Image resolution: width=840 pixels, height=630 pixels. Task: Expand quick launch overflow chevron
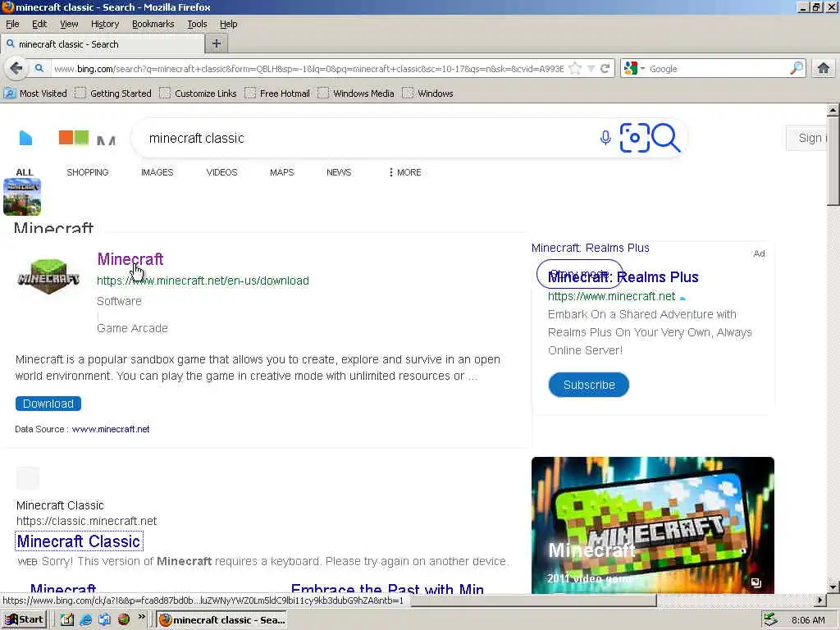click(141, 617)
